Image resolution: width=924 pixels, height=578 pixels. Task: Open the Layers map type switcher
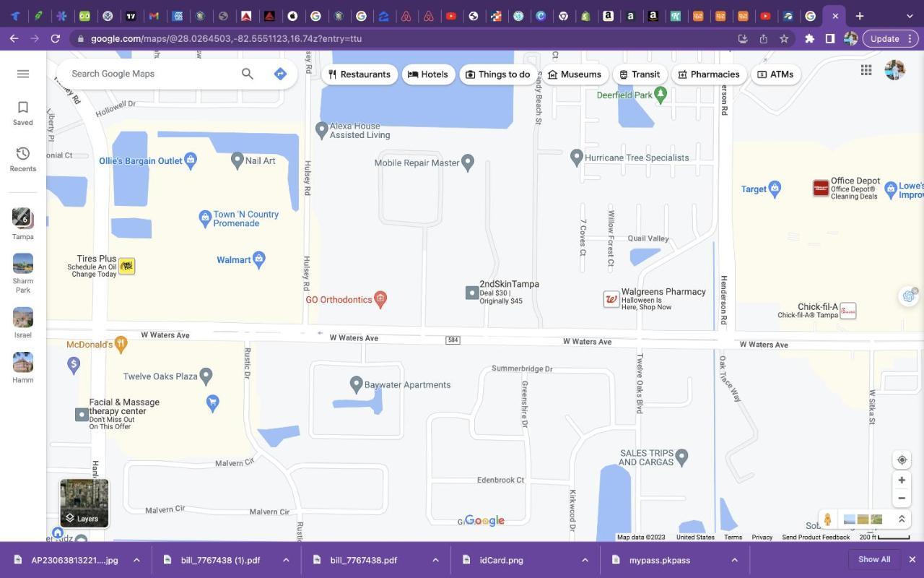[x=84, y=503]
